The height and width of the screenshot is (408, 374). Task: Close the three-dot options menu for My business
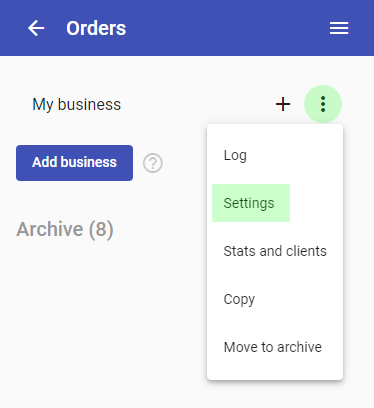[x=323, y=104]
